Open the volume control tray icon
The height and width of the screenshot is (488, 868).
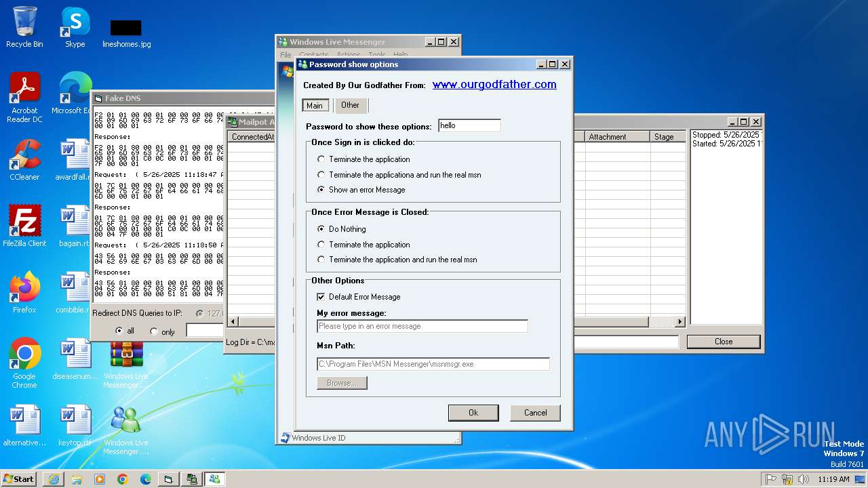pyautogui.click(x=804, y=479)
